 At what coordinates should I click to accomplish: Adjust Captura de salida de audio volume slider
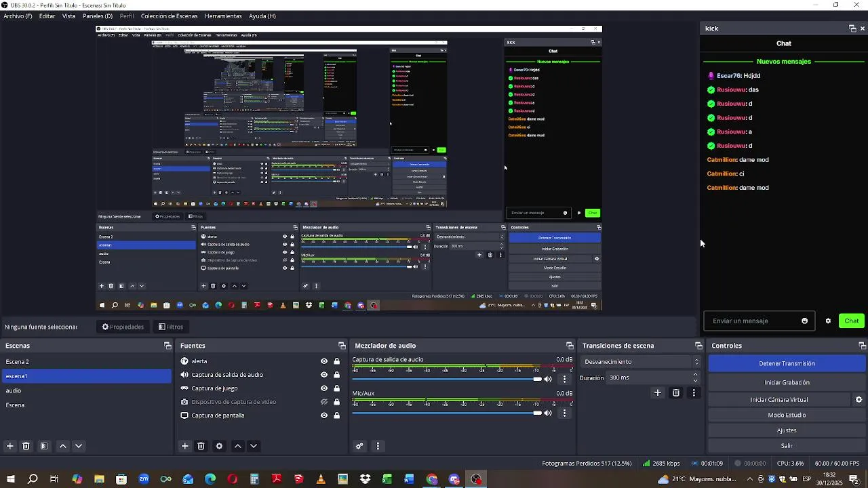pos(448,379)
